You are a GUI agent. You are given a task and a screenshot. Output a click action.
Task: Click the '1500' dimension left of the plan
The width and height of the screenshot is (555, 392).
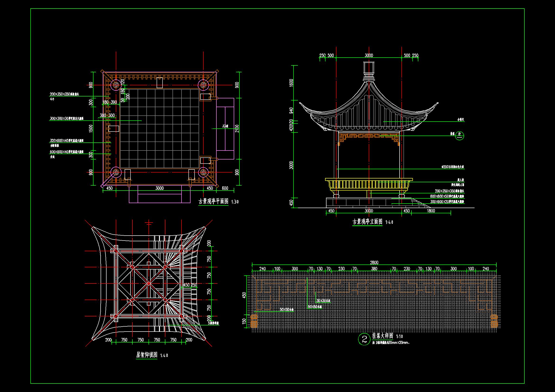(91, 128)
